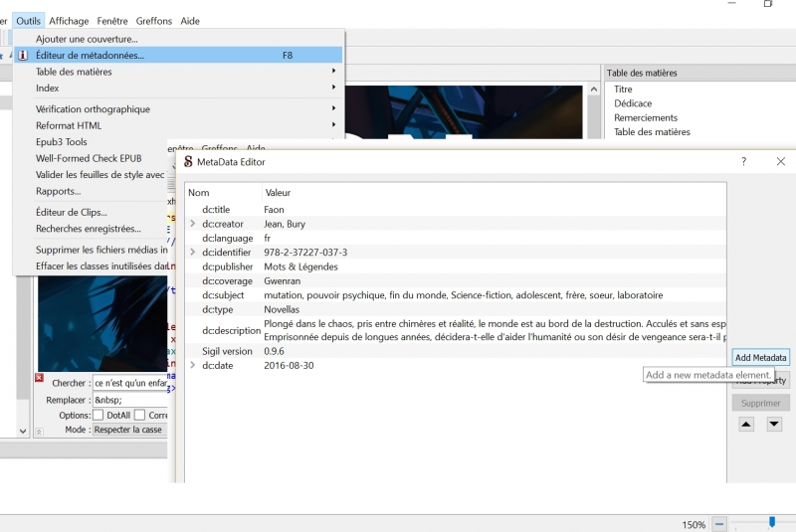
Task: Click the small expand arrows icon beside Mode
Action: (39, 432)
